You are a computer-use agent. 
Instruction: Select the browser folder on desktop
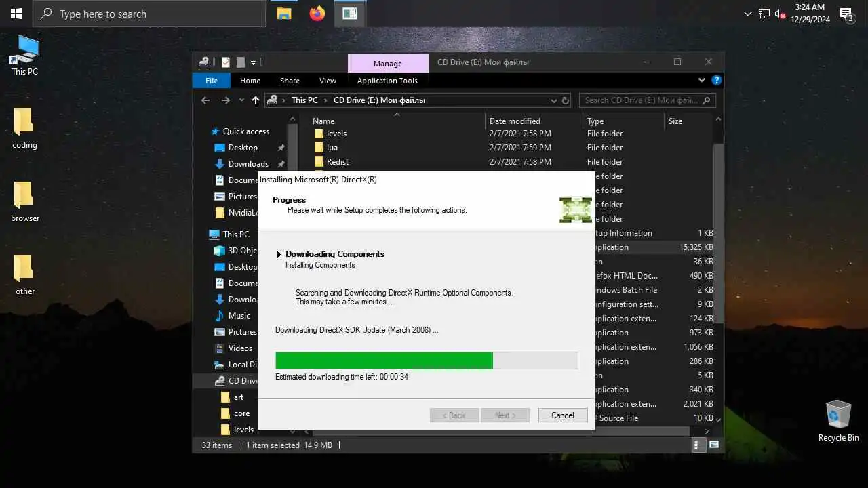pos(24,202)
